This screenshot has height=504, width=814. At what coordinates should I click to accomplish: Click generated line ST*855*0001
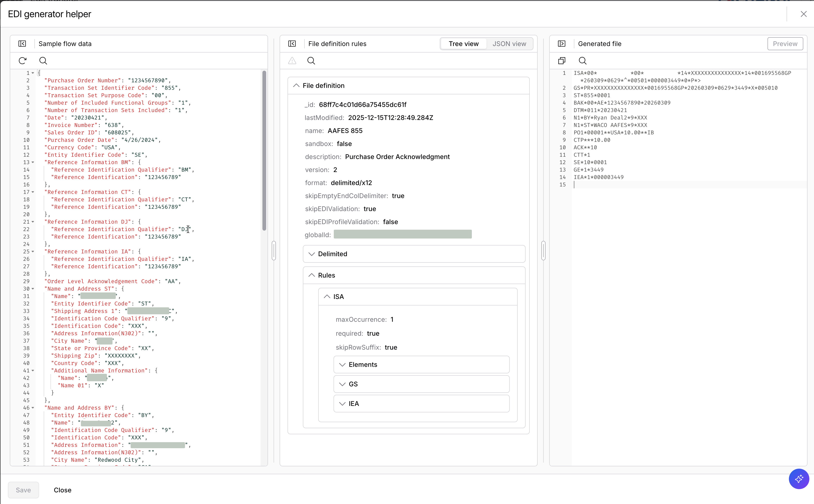click(x=592, y=95)
